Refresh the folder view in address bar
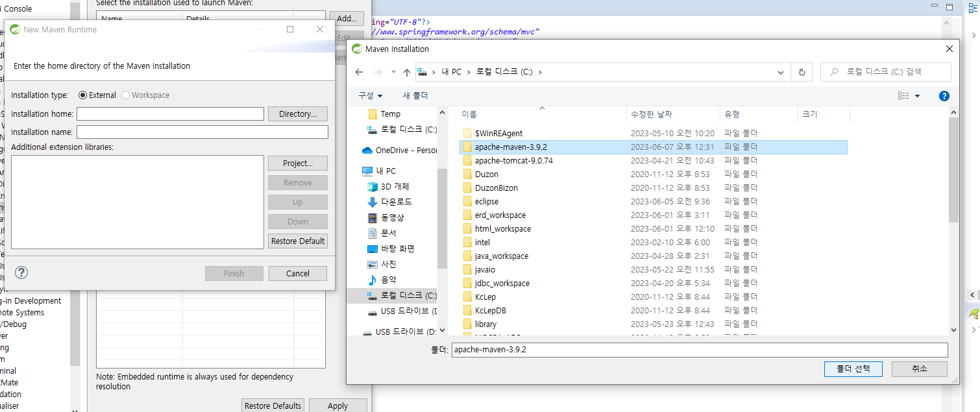Image resolution: width=980 pixels, height=412 pixels. (802, 72)
